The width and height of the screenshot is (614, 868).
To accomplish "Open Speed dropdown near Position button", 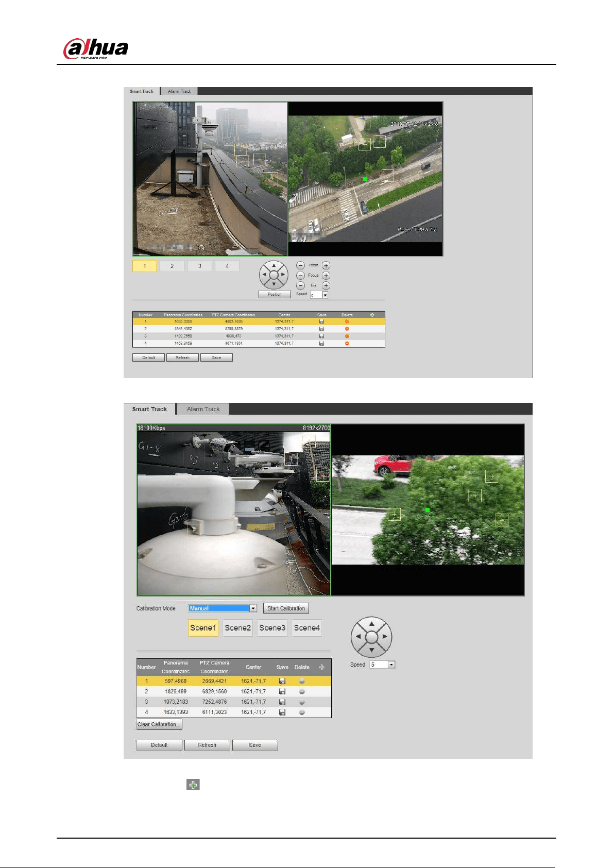I will tap(319, 295).
